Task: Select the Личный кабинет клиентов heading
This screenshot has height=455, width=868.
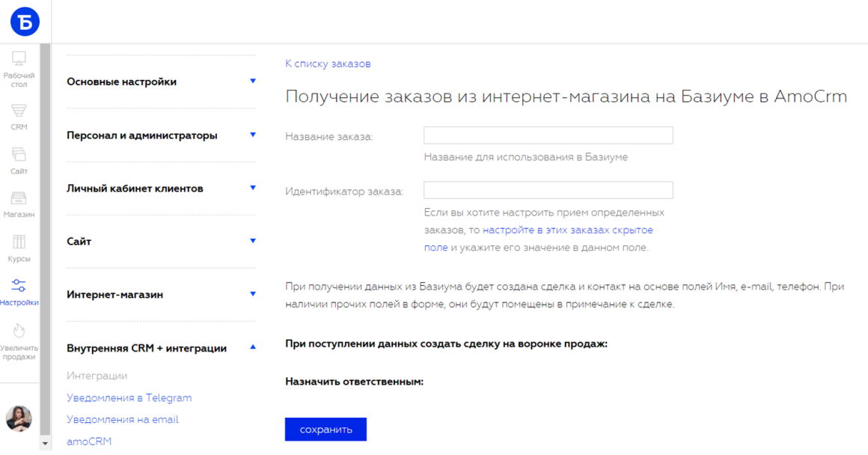Action: point(135,189)
